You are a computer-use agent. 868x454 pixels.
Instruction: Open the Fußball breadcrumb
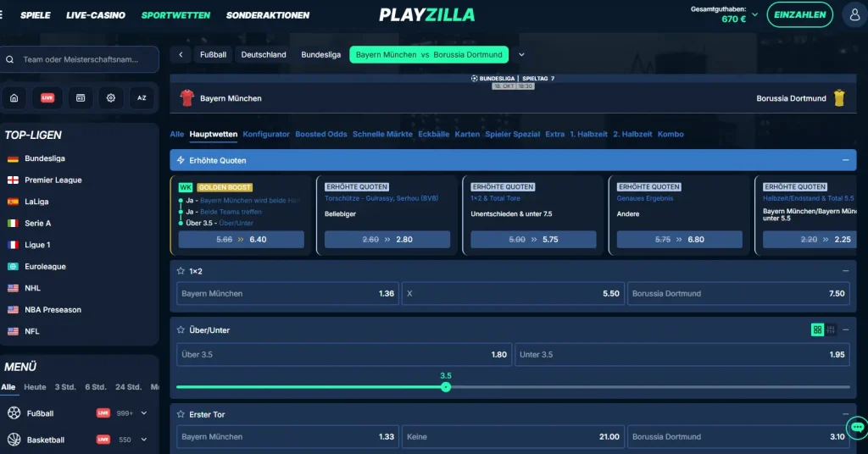(x=213, y=55)
